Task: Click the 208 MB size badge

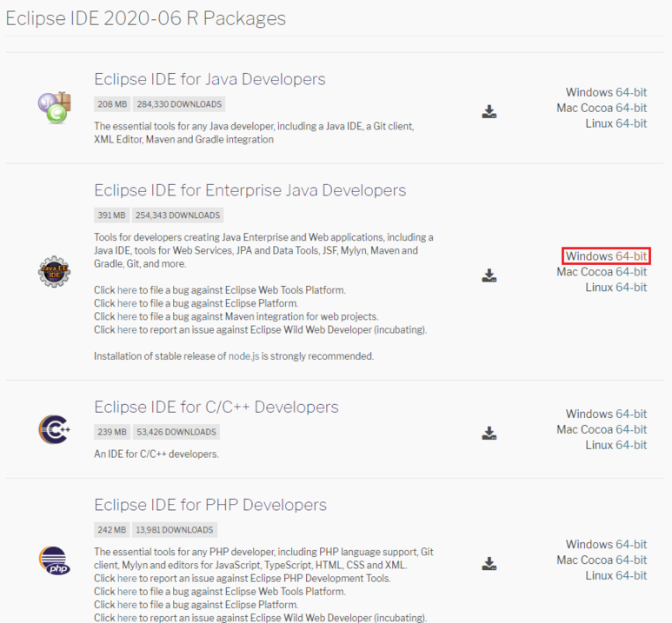Action: point(112,104)
